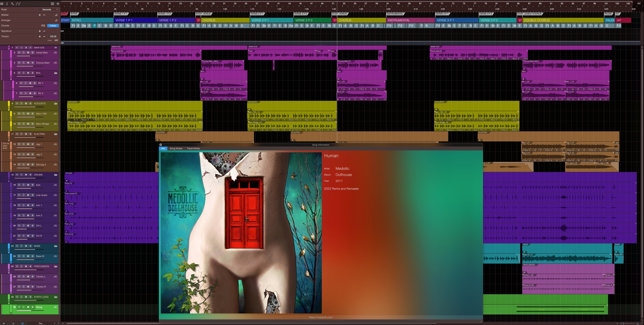The height and width of the screenshot is (325, 644).
Task: Click the wrench options icon
Action: tap(12, 4)
